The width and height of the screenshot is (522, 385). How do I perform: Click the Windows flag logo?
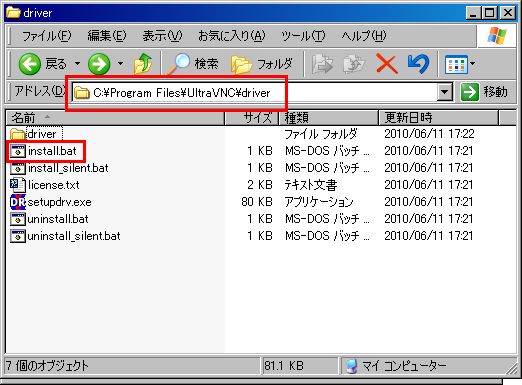pos(497,36)
